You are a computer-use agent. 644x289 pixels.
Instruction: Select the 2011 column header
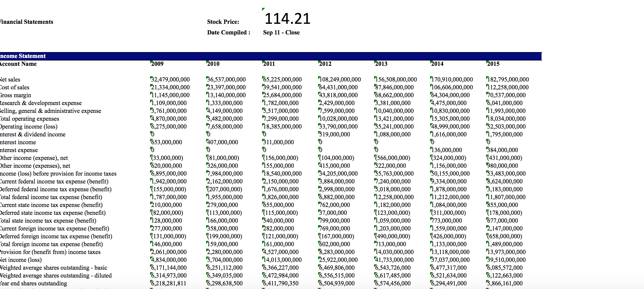coord(269,64)
